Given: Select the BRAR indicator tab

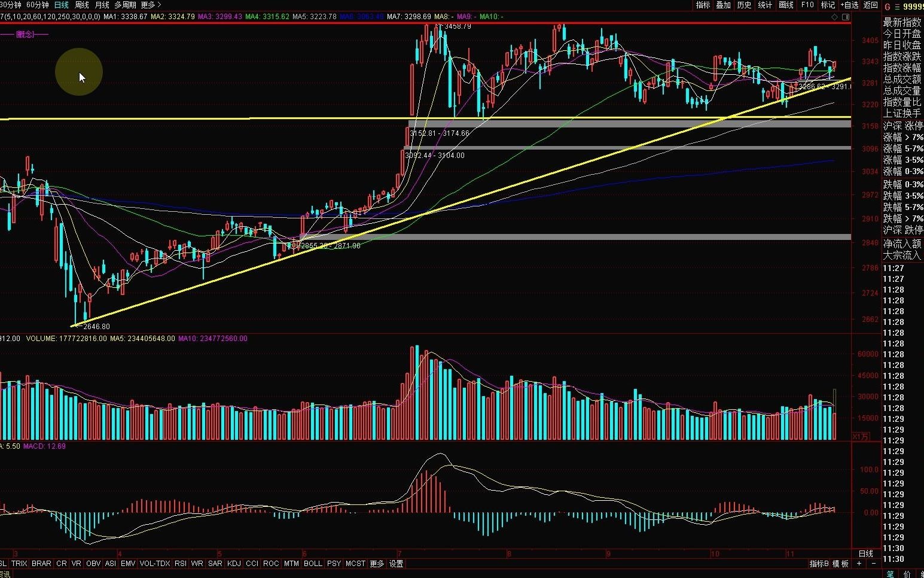Looking at the screenshot, I should pyautogui.click(x=41, y=564).
